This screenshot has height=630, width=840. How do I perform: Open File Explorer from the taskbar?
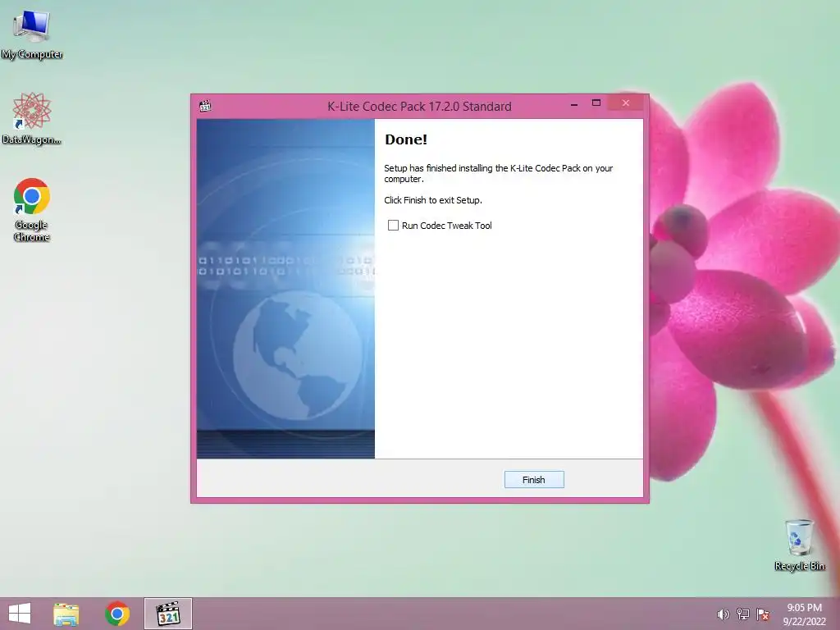click(x=66, y=614)
